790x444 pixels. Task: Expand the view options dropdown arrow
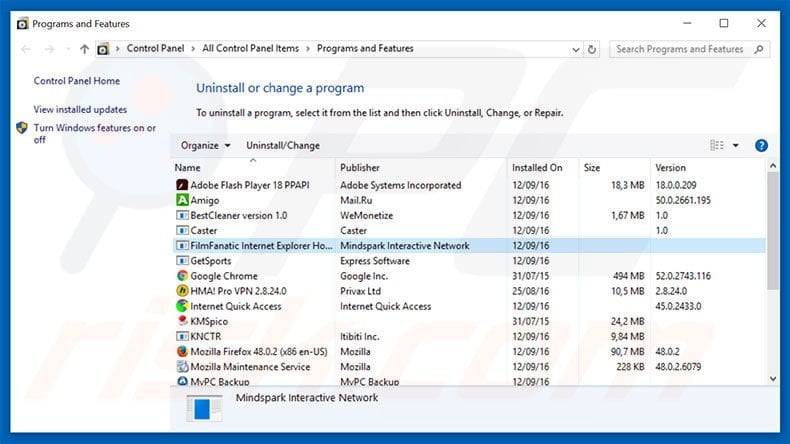pos(736,145)
